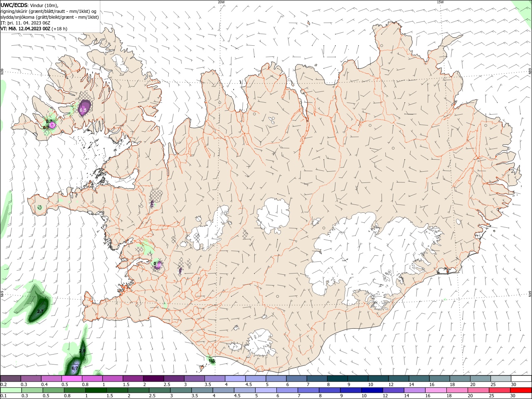Select the rain swatch between 8 and 9
Image resolution: width=532 pixels, height=399 pixels.
pyautogui.click(x=329, y=390)
